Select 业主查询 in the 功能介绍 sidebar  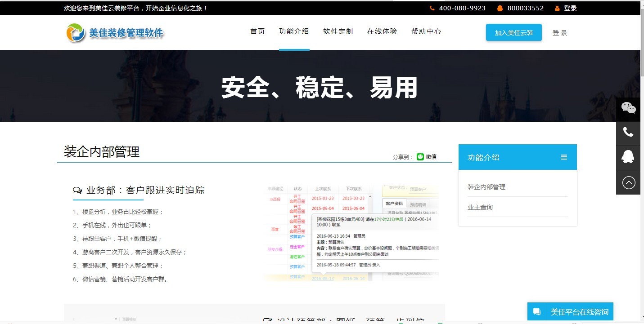[480, 207]
